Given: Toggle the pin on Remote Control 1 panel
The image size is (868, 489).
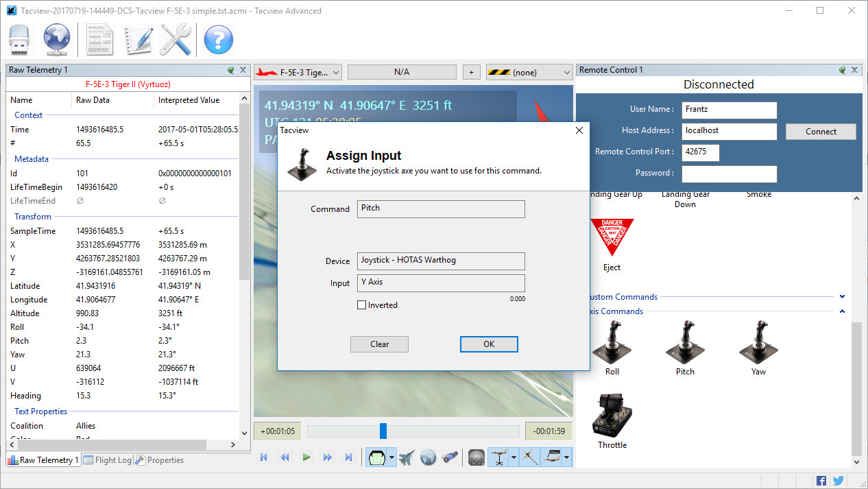Looking at the screenshot, I should tap(843, 69).
